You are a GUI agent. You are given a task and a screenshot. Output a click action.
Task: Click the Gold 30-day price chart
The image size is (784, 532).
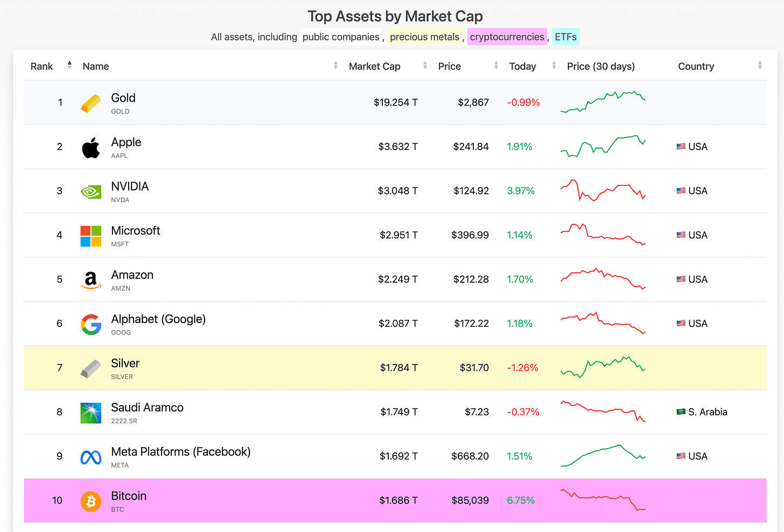point(603,102)
